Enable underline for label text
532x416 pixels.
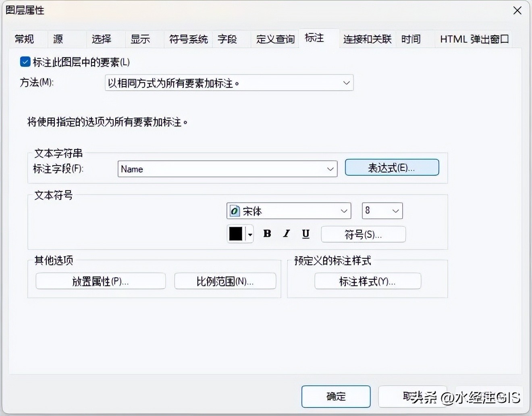click(x=305, y=234)
